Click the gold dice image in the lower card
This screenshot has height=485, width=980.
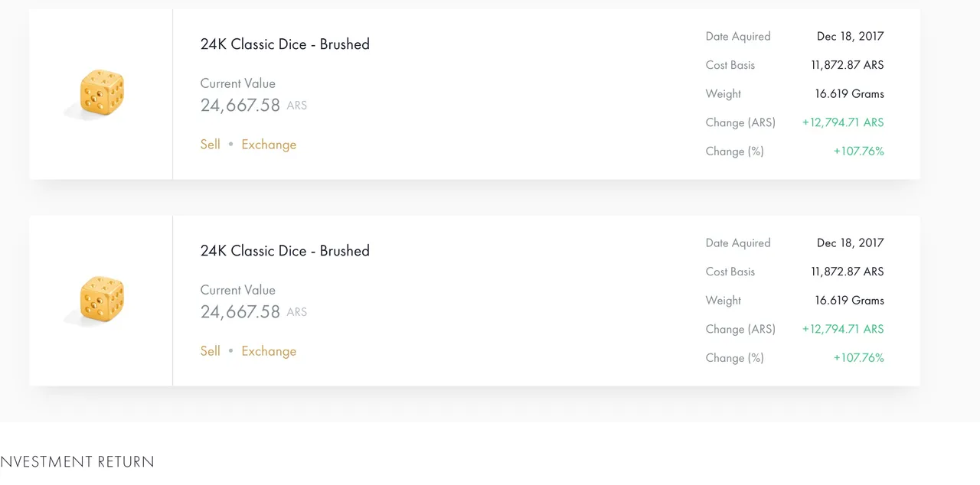(100, 301)
